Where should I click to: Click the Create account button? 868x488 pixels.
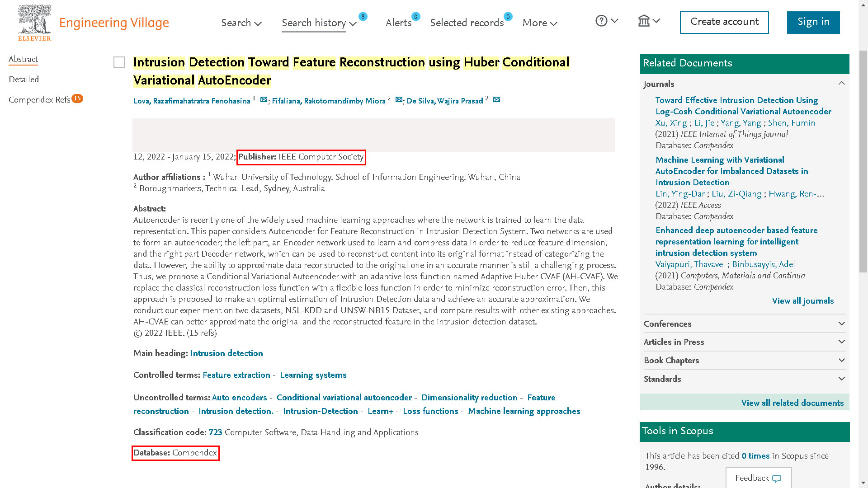click(x=724, y=22)
